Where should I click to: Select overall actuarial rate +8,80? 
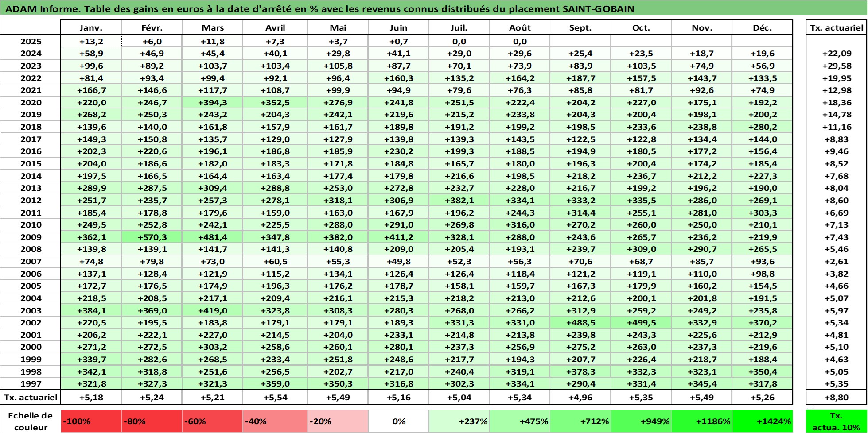point(837,398)
